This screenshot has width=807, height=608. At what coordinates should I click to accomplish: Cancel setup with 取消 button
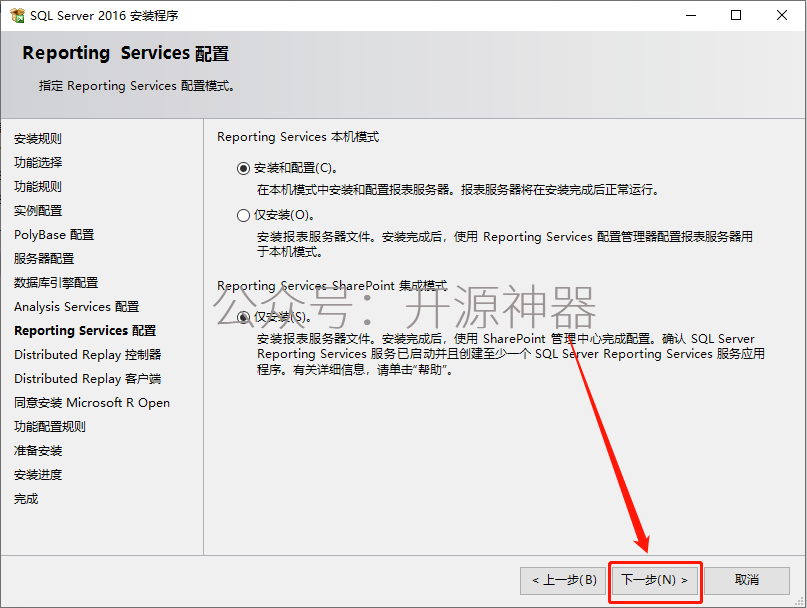pyautogui.click(x=747, y=581)
